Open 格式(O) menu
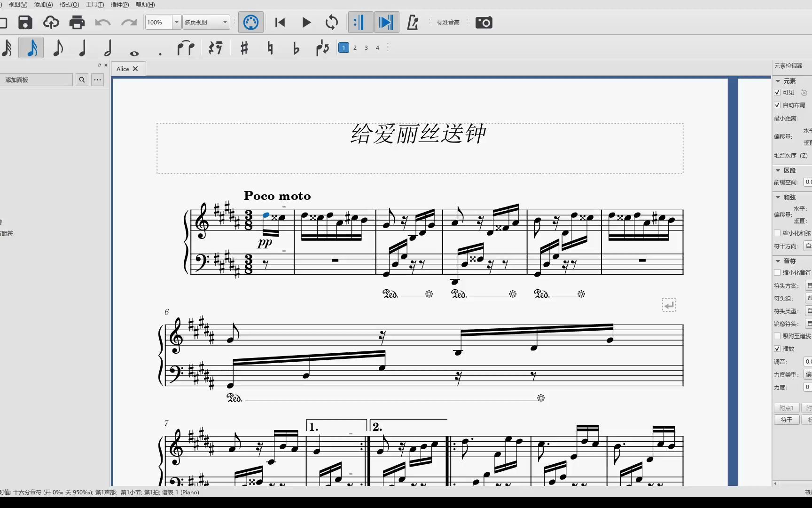Image resolution: width=812 pixels, height=508 pixels. click(69, 4)
